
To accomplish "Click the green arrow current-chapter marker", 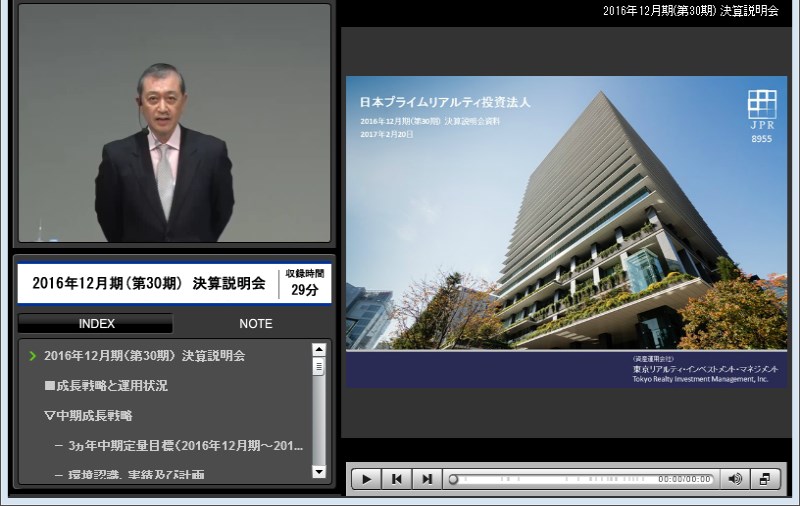I will coord(33,356).
